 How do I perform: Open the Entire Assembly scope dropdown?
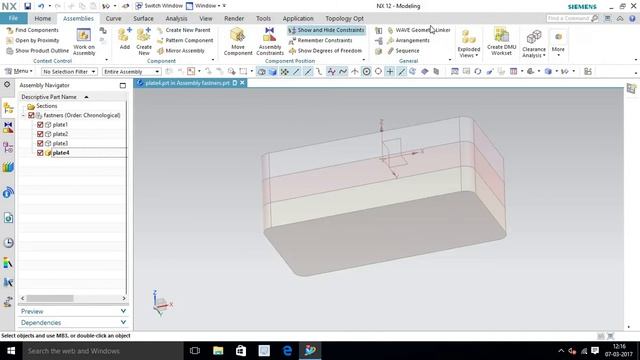click(131, 71)
